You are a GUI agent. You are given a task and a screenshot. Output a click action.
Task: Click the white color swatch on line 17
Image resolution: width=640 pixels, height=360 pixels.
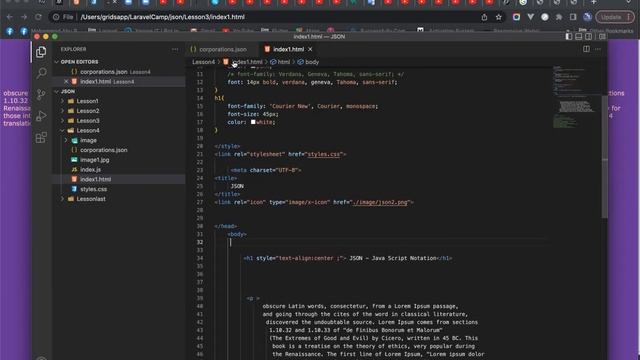253,122
